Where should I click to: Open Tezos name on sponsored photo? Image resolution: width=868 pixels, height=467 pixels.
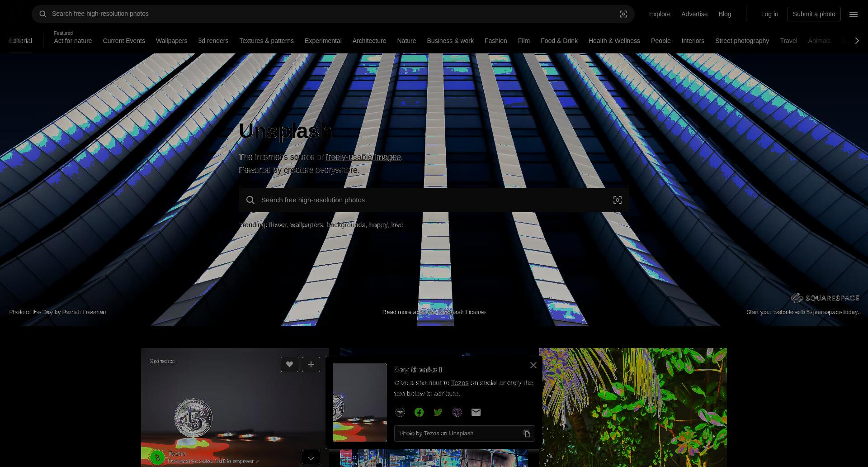pos(177,453)
